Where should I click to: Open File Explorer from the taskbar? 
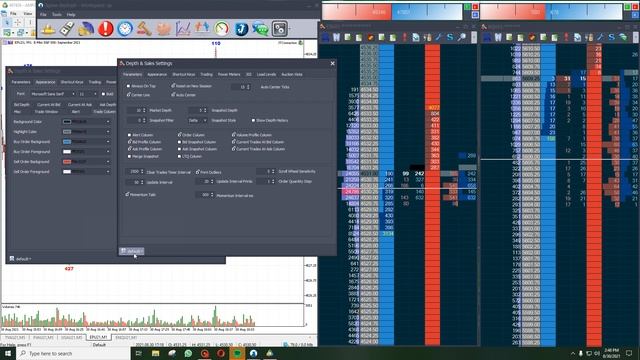point(156,353)
